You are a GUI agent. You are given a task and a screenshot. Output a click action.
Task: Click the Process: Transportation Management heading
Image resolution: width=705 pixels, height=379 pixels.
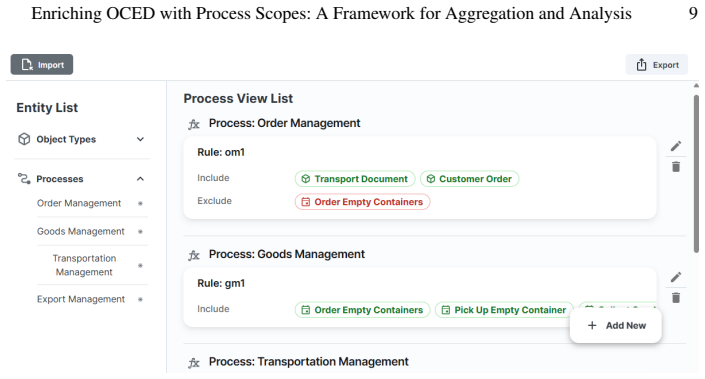[308, 362]
